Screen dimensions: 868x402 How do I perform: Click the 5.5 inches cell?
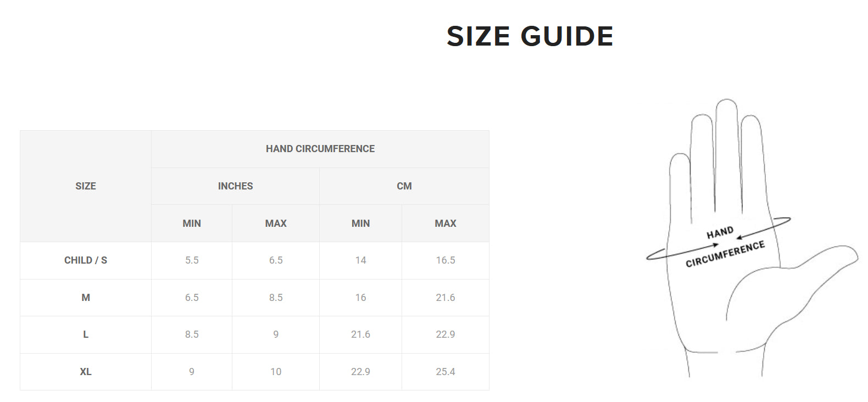tap(192, 260)
